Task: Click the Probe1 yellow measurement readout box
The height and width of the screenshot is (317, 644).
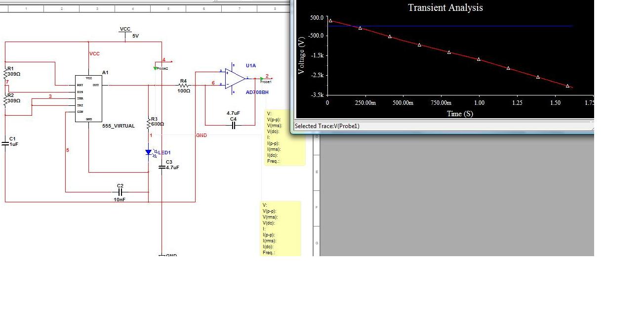Action: click(x=285, y=137)
